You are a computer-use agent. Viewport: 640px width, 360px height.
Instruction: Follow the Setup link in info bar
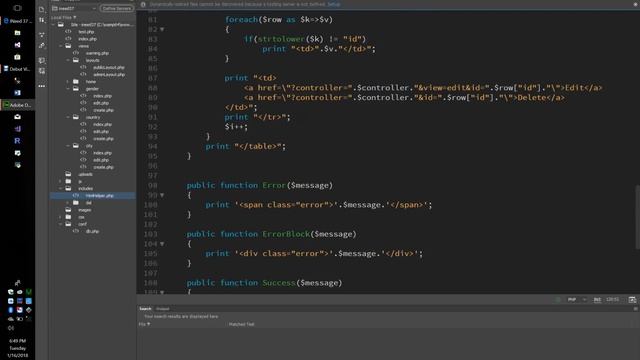(334, 4)
